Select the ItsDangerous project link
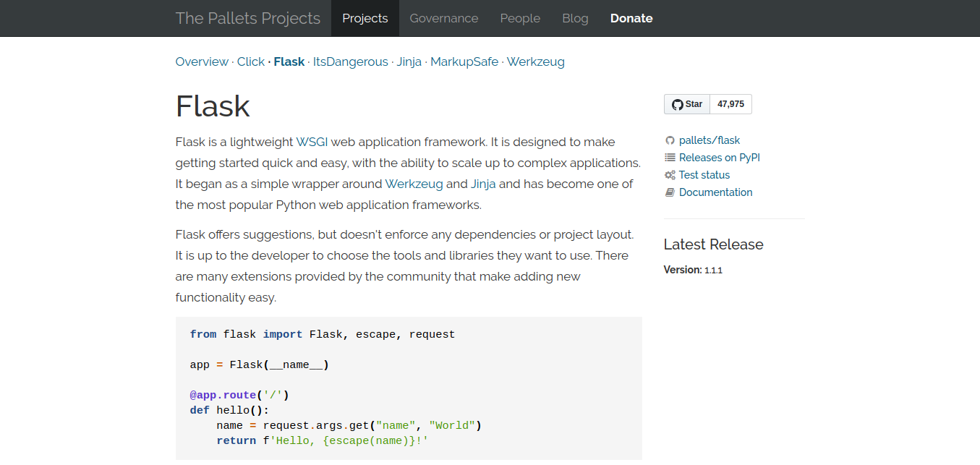The height and width of the screenshot is (465, 980). click(351, 61)
